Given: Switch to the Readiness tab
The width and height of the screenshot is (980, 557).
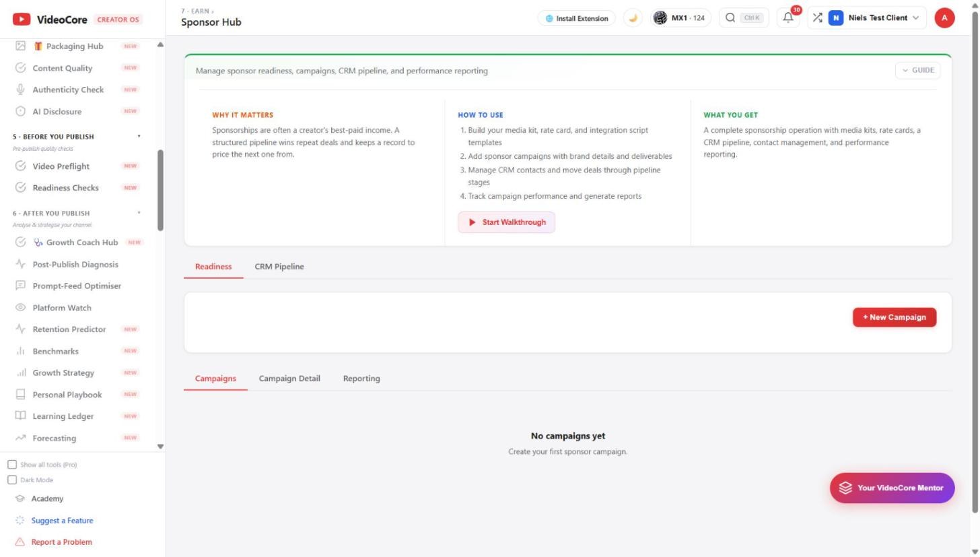Looking at the screenshot, I should click(213, 267).
